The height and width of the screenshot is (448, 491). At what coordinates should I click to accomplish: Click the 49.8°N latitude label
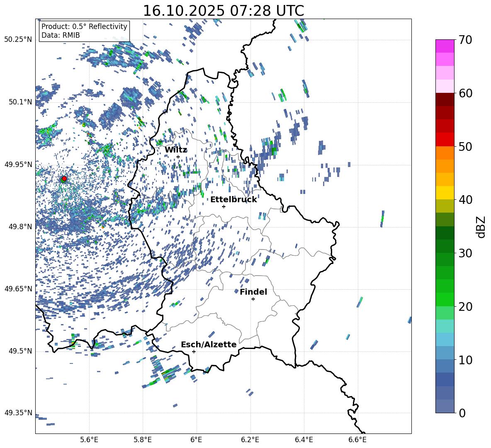point(20,227)
